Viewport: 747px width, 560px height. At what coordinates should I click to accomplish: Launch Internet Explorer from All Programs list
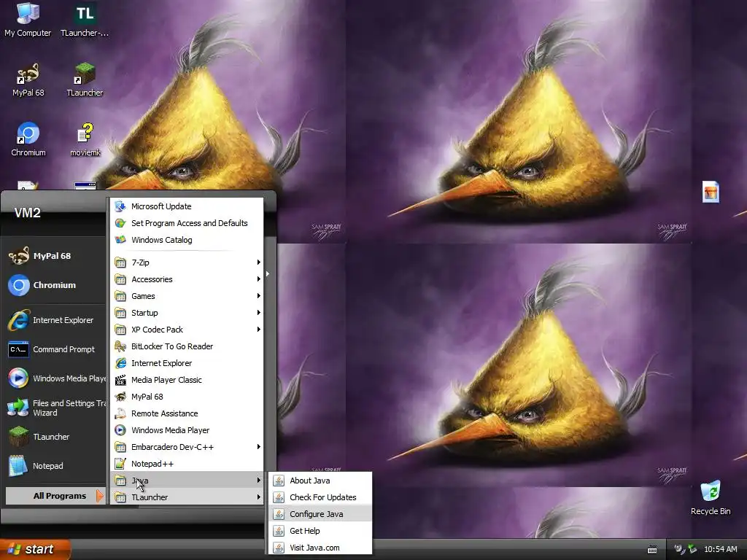[187, 363]
